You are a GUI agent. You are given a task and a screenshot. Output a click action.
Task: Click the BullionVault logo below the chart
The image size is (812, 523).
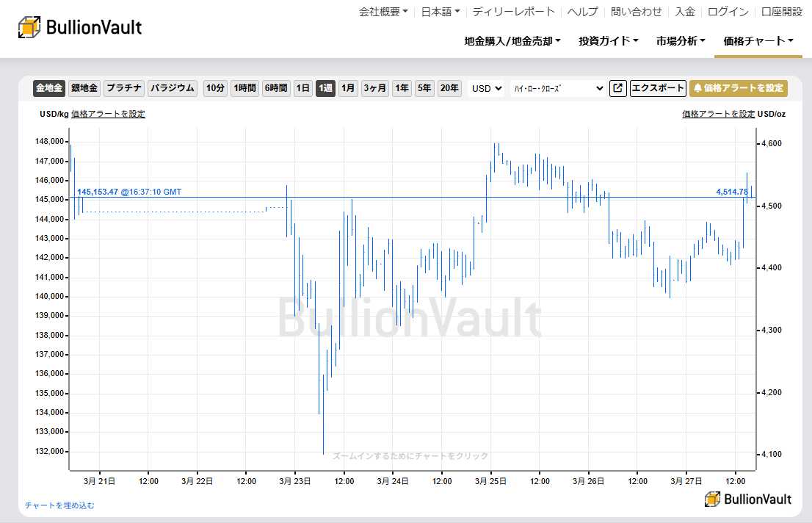(747, 499)
